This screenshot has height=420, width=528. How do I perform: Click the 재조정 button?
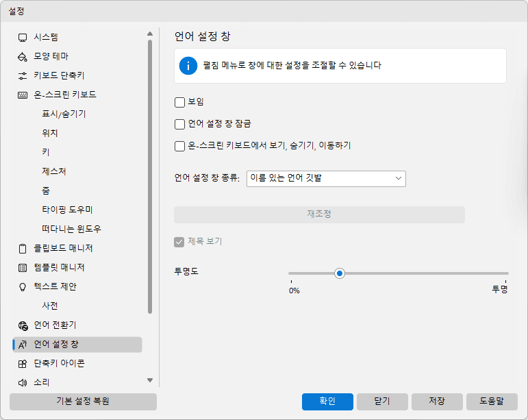coord(319,214)
